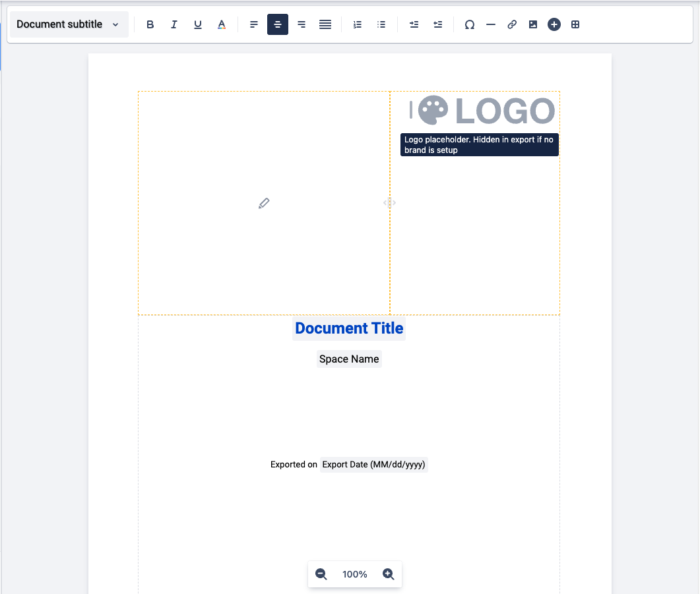Align text to the right
Image resolution: width=700 pixels, height=594 pixels.
click(x=302, y=24)
